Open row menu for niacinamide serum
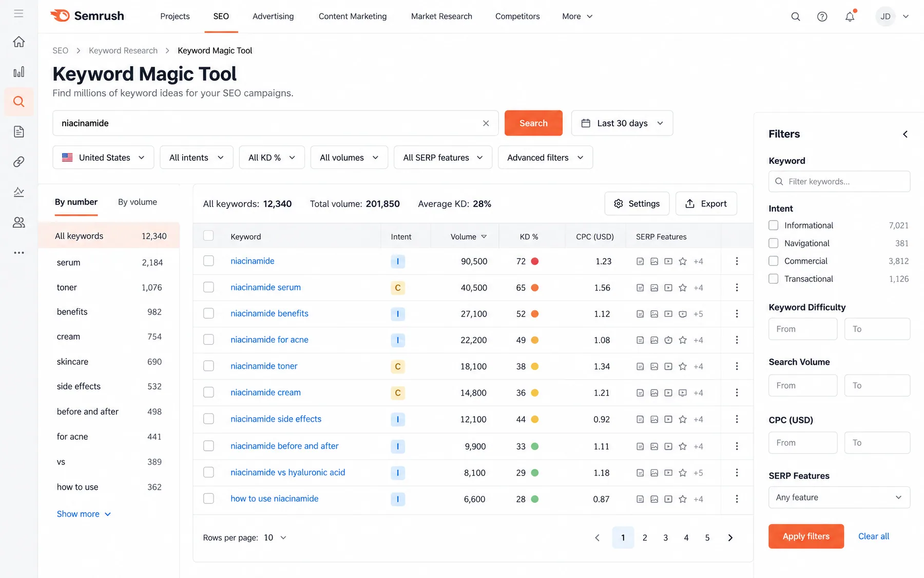This screenshot has width=924, height=578. pyautogui.click(x=737, y=288)
